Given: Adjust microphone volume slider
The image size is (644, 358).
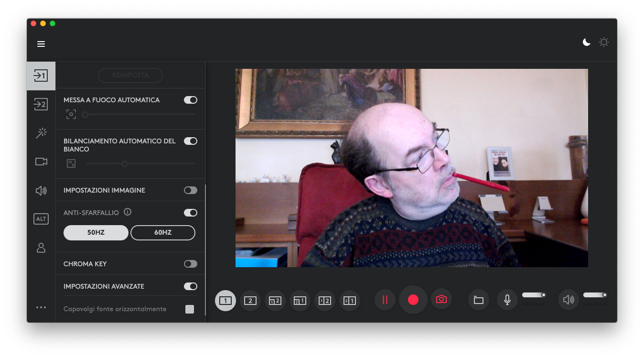Looking at the screenshot, I should click(x=534, y=295).
